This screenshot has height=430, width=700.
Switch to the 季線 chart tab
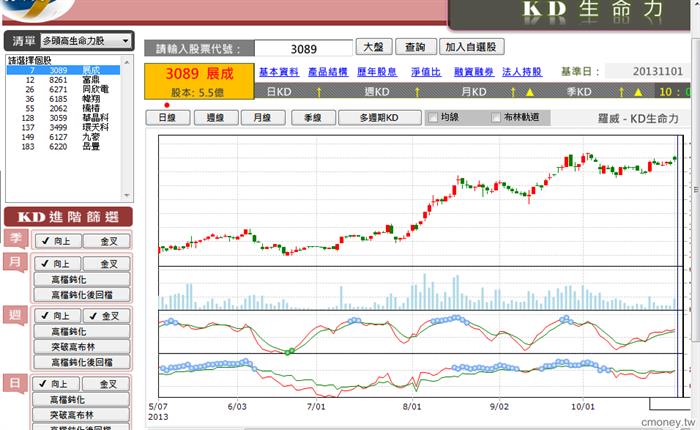tap(313, 118)
